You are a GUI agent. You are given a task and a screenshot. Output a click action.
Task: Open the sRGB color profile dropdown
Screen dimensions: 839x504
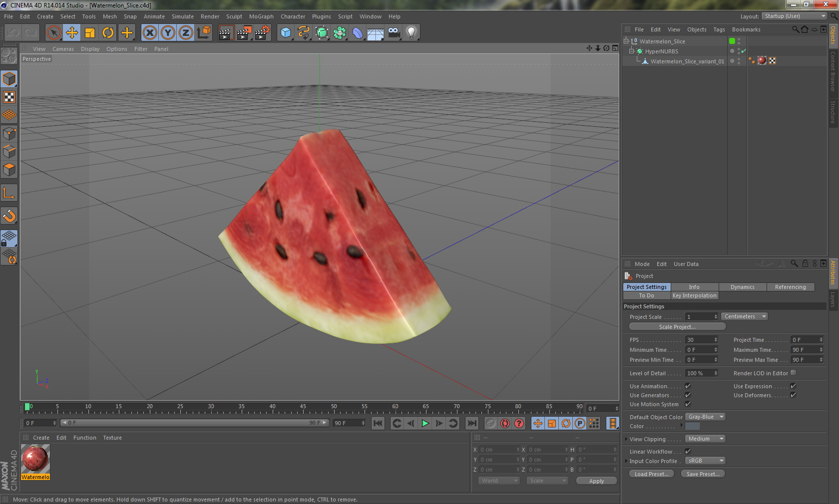point(705,461)
